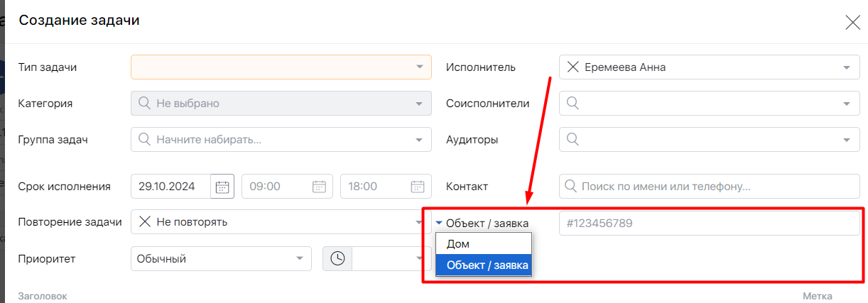Expand the Тип задачи dropdown

pos(419,67)
